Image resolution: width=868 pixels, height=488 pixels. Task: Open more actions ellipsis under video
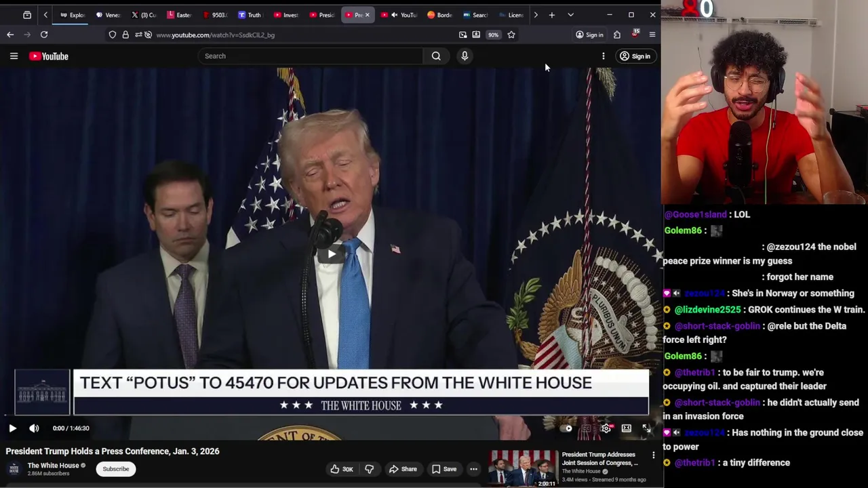tap(473, 469)
